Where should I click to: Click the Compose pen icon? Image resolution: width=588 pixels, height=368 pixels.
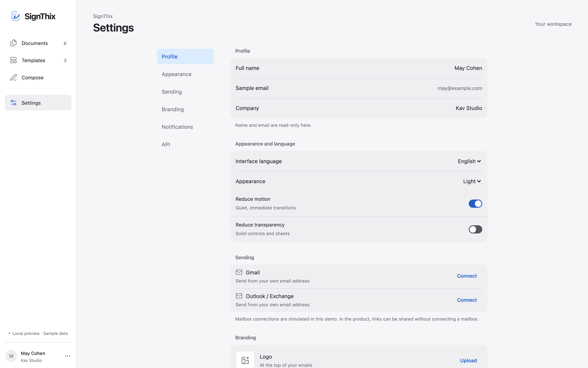[13, 77]
